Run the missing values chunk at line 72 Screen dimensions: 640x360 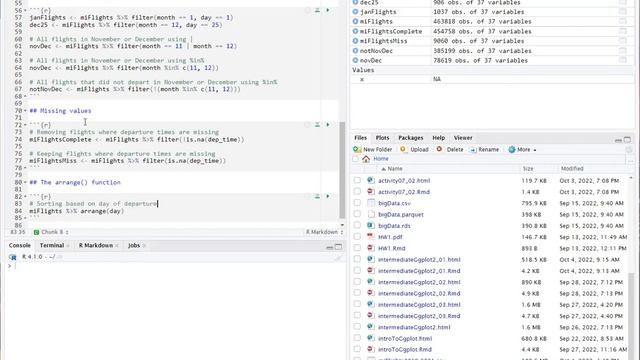[x=328, y=124]
